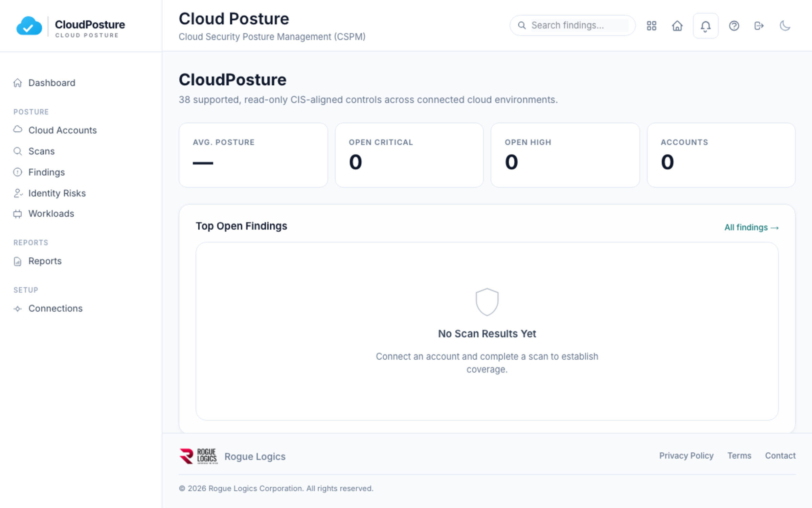
Task: Click 'Top Open Findings' title
Action: click(x=241, y=226)
